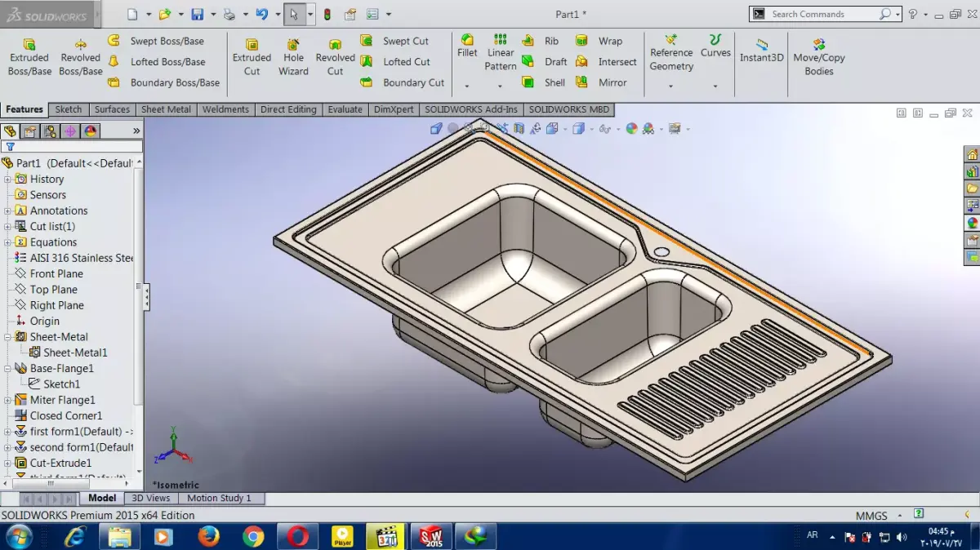
Task: Select the Shell tool
Action: pyautogui.click(x=543, y=82)
